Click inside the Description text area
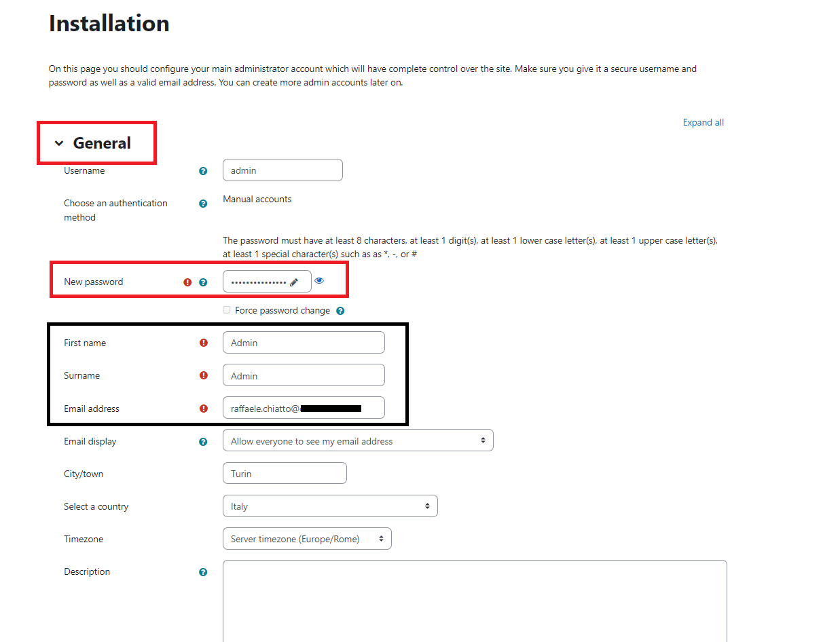Viewport: 840px width, 642px height. point(475,601)
